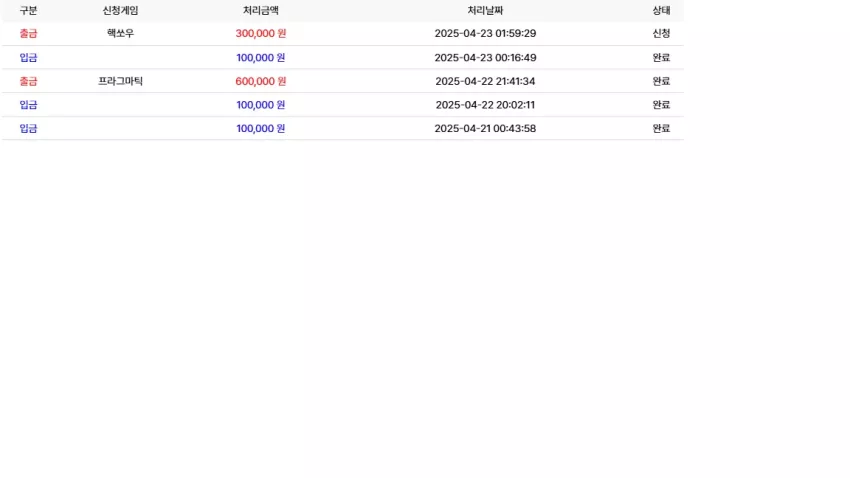The image size is (850, 478).
Task: Select the date 2025-04-23 01:59:29
Action: [485, 34]
